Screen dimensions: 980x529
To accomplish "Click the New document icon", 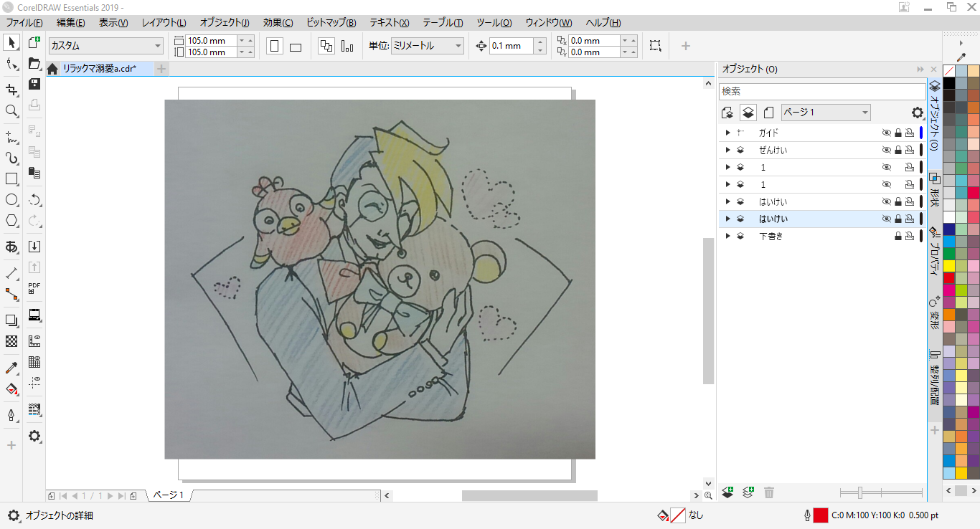I will click(34, 43).
